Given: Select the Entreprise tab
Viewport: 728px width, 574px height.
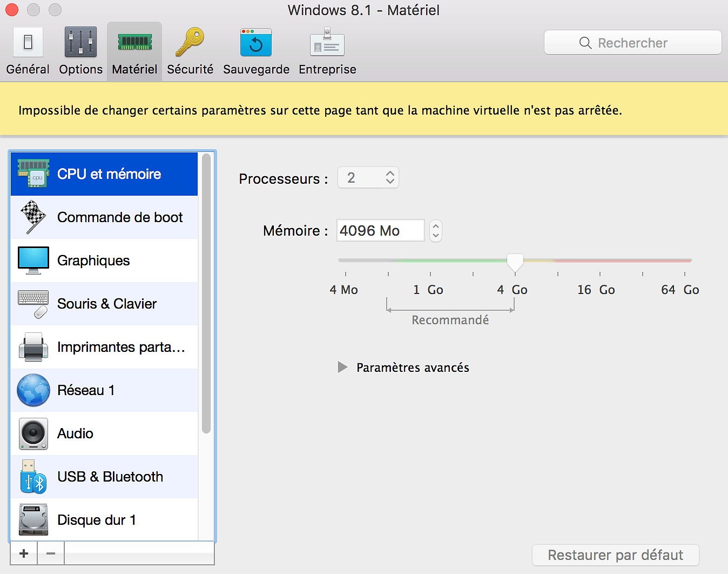Looking at the screenshot, I should click(327, 52).
